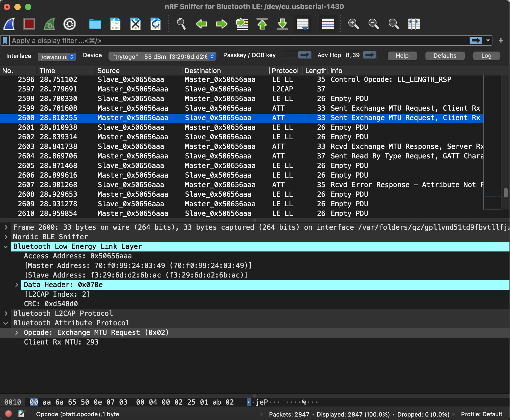
Task: Go forward to next packet
Action: point(221,24)
